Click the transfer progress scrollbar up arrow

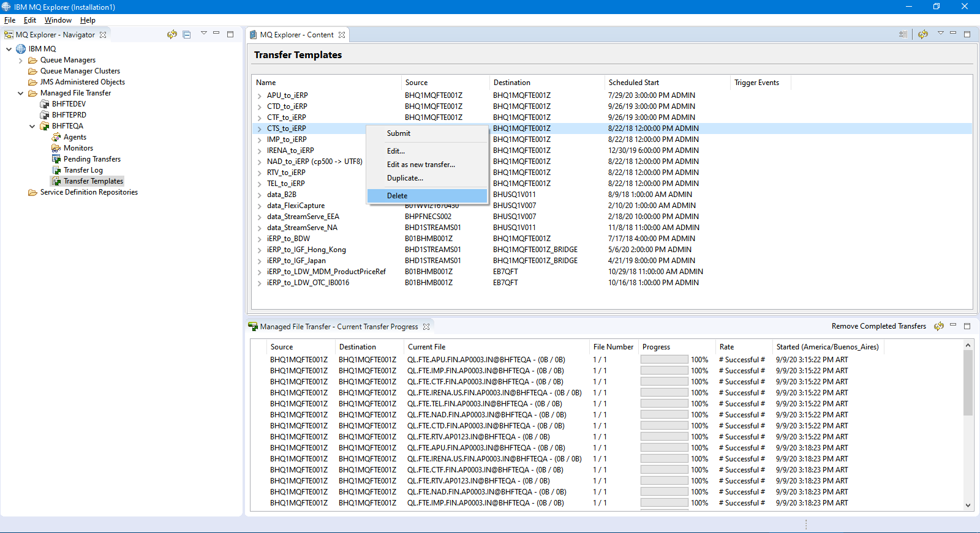pos(968,346)
